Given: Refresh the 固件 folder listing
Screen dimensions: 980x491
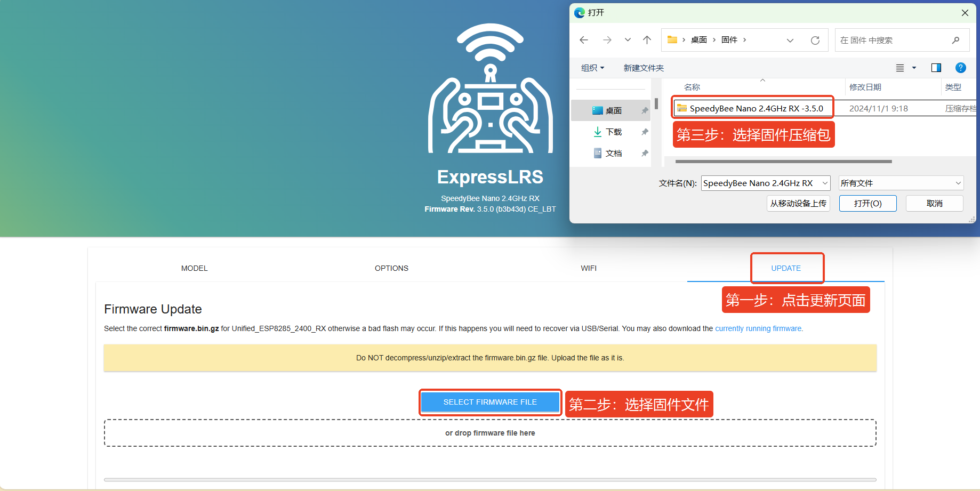Looking at the screenshot, I should click(815, 41).
